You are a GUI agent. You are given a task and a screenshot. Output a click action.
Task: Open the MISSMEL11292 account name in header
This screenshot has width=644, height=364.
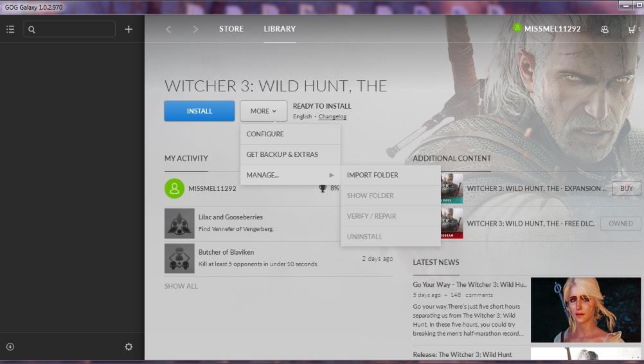(x=552, y=29)
